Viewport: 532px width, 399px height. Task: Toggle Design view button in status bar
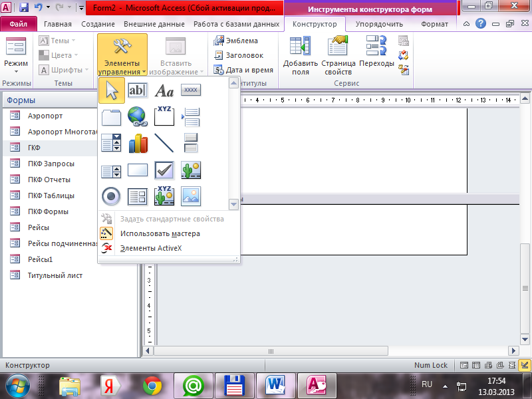525,365
